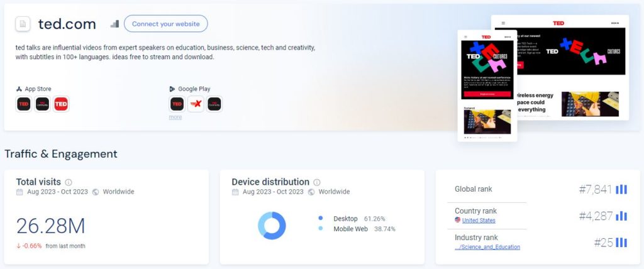The height and width of the screenshot is (269, 644).
Task: Open the Science_and_Education industry link
Action: pyautogui.click(x=487, y=247)
